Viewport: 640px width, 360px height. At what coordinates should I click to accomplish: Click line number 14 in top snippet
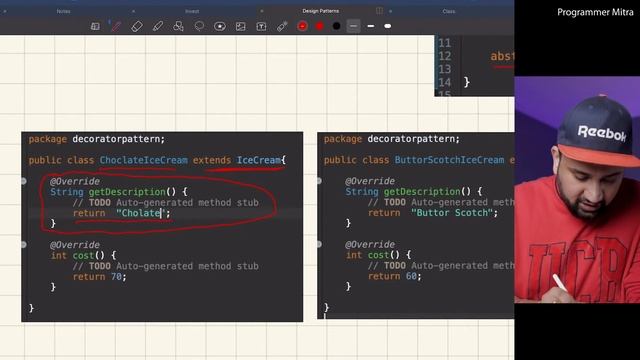tap(444, 82)
